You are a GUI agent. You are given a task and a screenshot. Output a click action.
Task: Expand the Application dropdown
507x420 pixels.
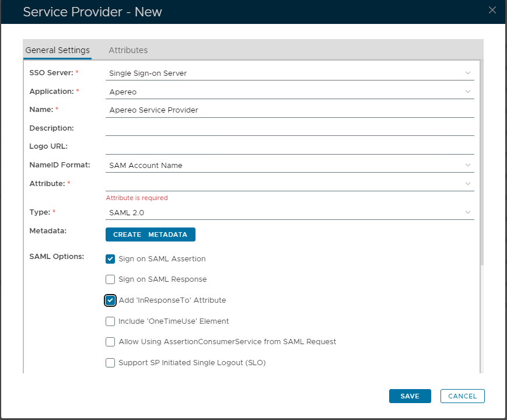(x=289, y=92)
